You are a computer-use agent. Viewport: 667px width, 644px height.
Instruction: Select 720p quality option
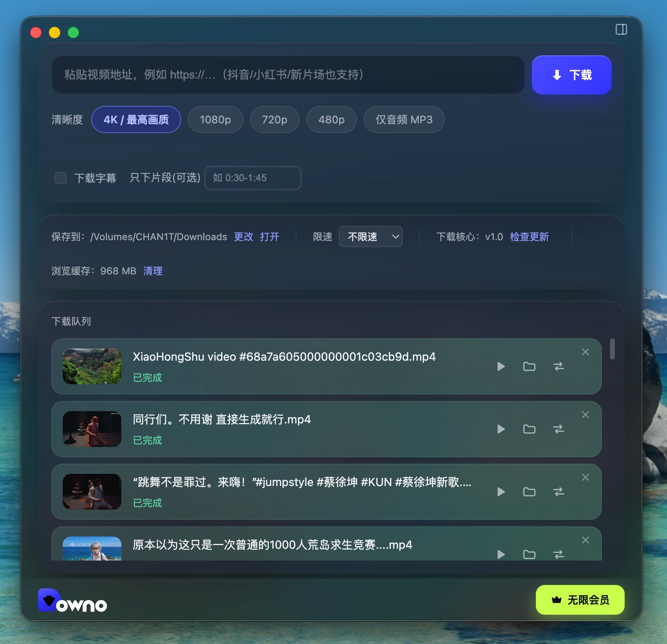(x=274, y=120)
